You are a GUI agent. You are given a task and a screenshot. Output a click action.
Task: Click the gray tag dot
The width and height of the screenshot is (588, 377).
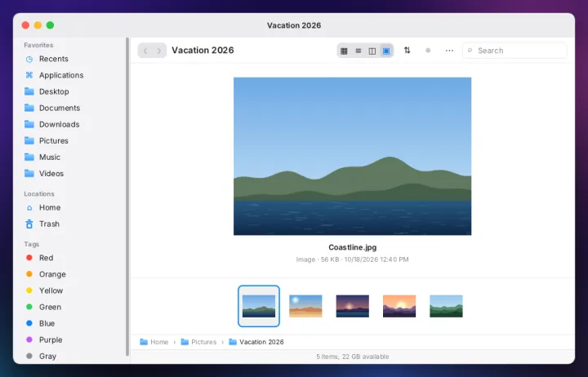[x=29, y=356]
